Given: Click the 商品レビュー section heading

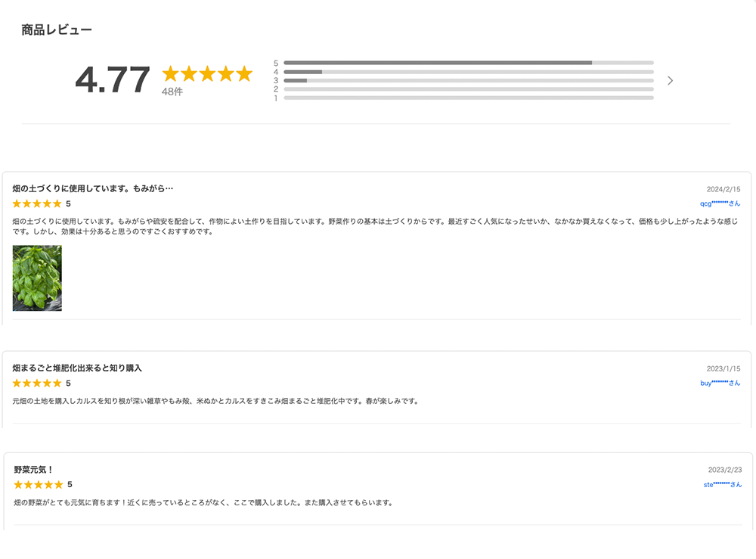Looking at the screenshot, I should 57,30.
